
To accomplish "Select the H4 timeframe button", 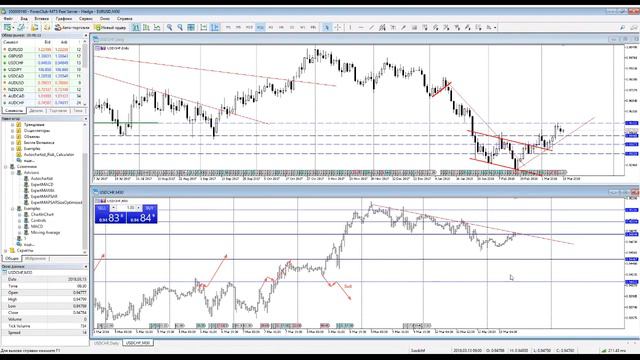I will tap(281, 27).
